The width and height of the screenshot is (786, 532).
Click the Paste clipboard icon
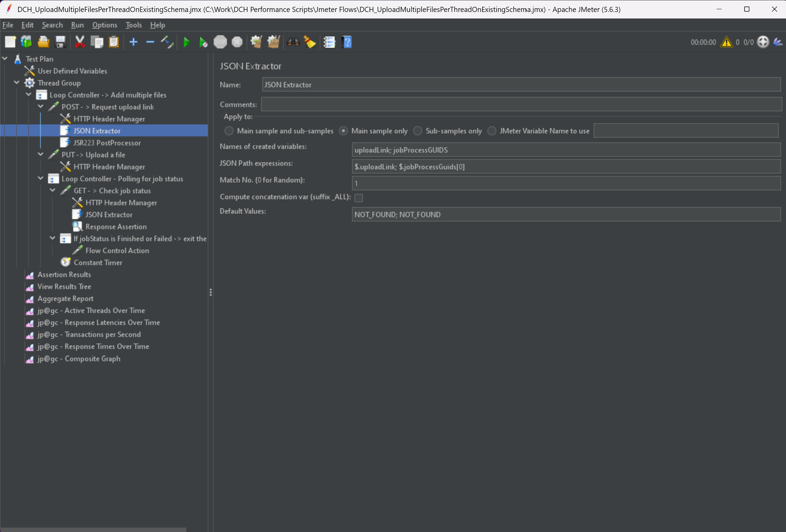pos(114,42)
